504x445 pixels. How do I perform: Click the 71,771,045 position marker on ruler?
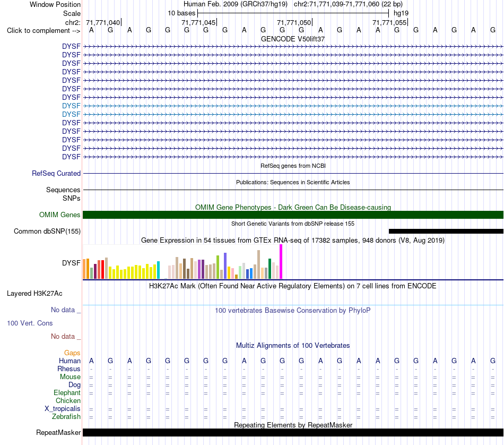(x=199, y=22)
